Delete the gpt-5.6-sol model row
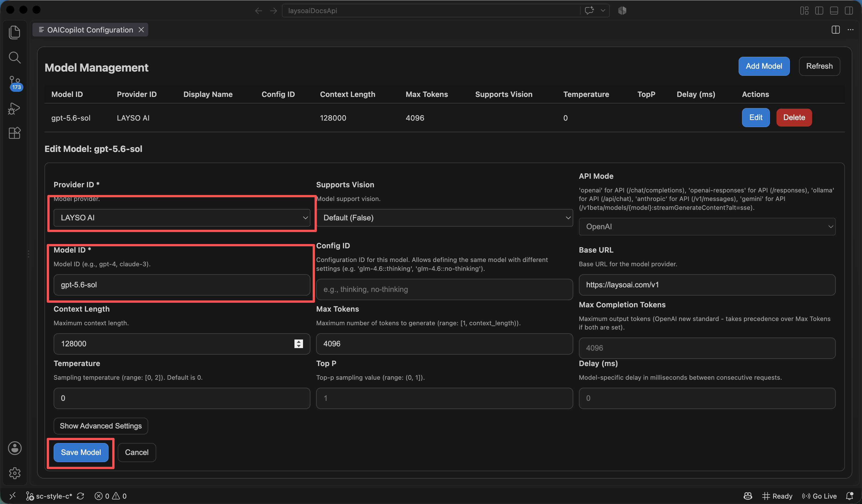862x504 pixels. pyautogui.click(x=794, y=117)
